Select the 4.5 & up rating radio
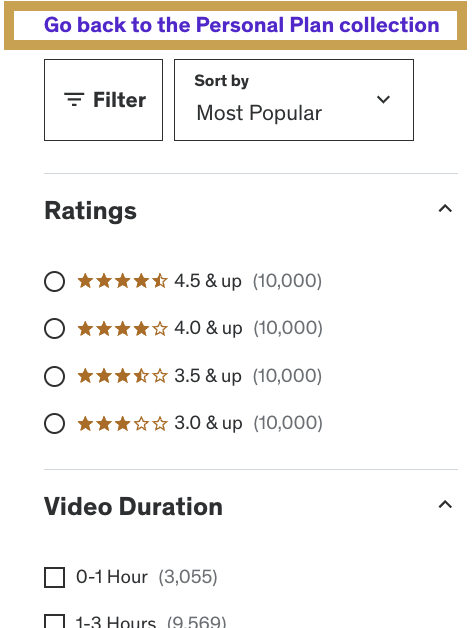 coord(54,281)
